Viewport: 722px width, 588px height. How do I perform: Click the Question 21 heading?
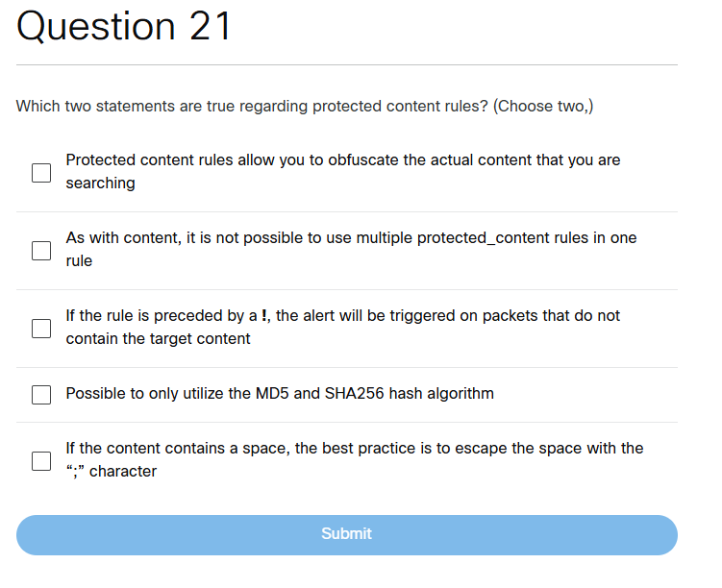point(125,27)
